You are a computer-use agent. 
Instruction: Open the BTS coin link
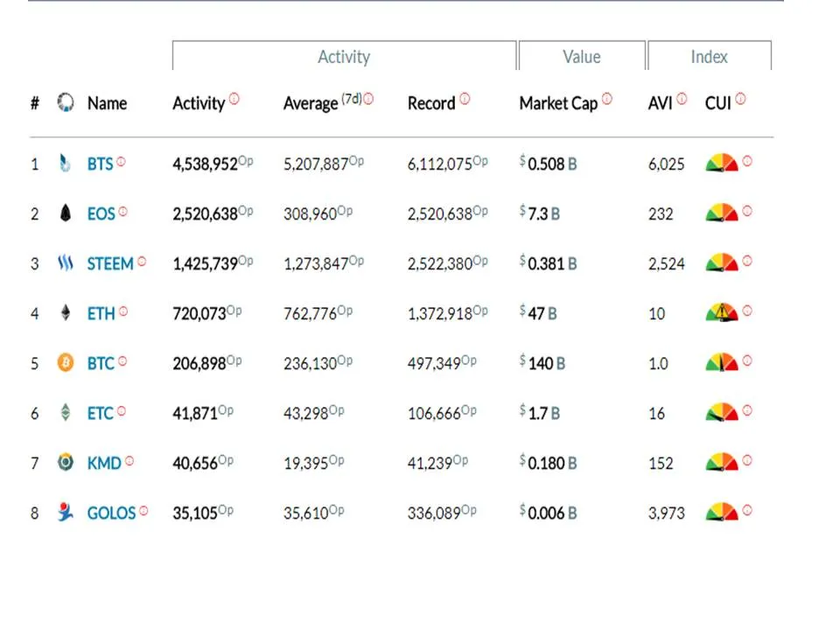pyautogui.click(x=100, y=164)
